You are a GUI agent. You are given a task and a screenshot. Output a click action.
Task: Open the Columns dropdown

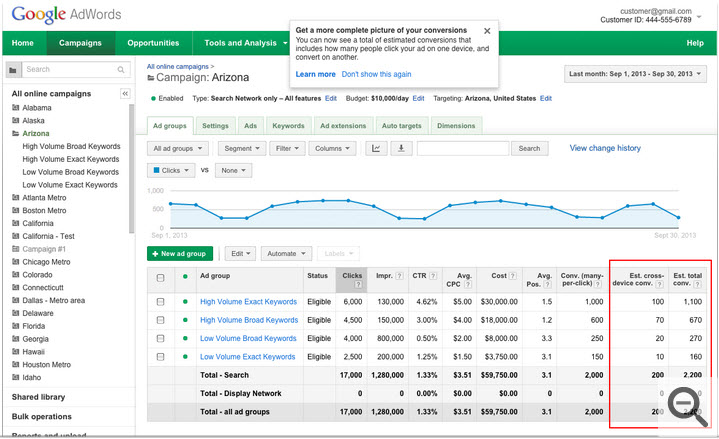[332, 149]
